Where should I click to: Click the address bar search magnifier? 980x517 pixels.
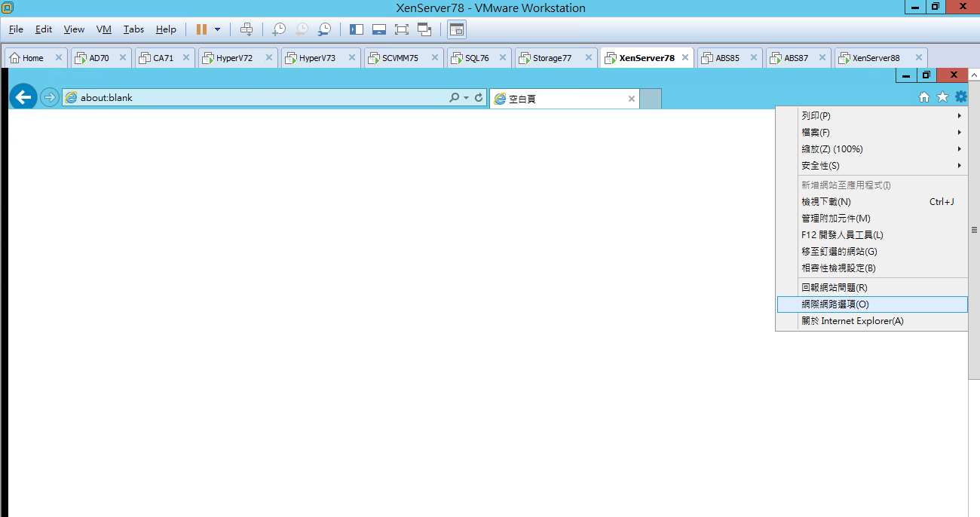point(455,98)
